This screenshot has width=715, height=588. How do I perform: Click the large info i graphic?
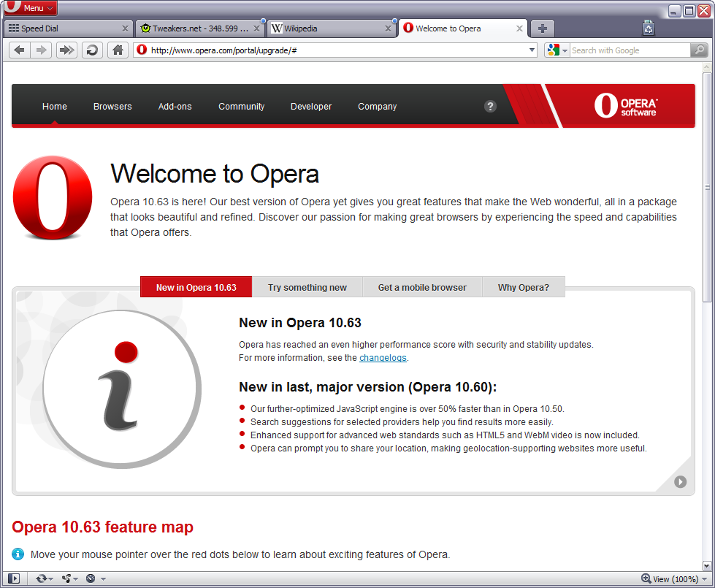click(122, 389)
